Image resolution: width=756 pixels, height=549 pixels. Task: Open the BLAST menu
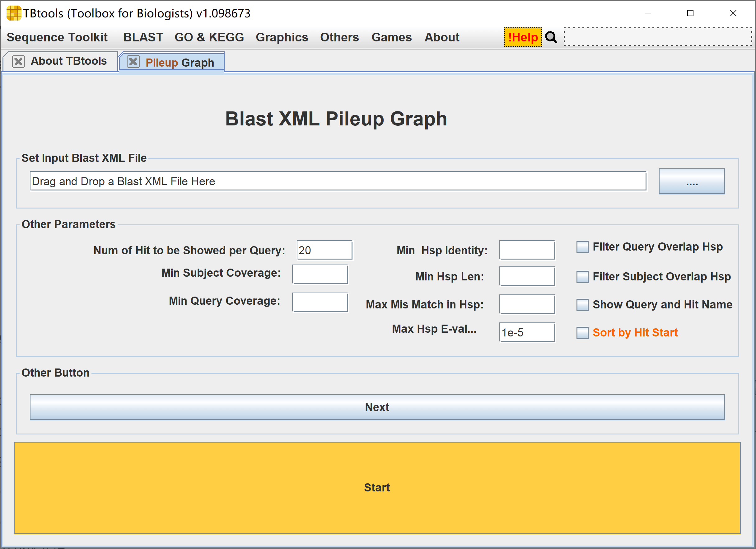(x=143, y=37)
